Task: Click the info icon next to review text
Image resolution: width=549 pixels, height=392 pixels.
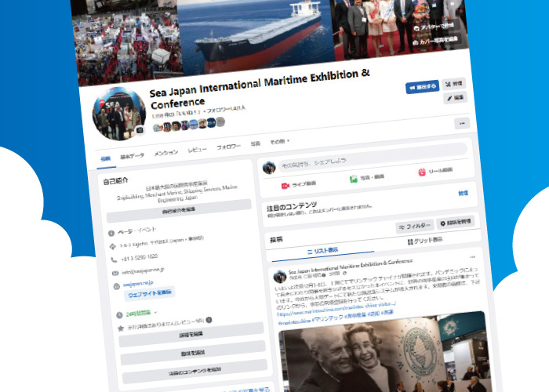Action: click(209, 320)
